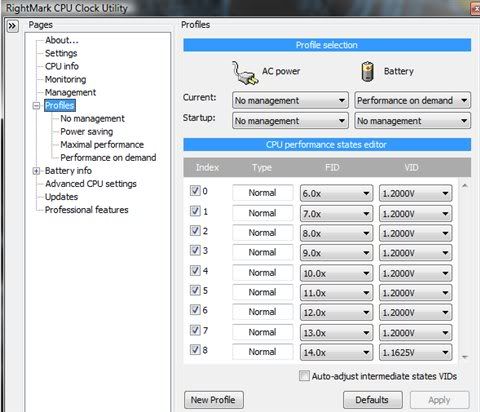Collapse the Pages sidebar with double-arrow icon
Image resolution: width=480 pixels, height=412 pixels.
[x=12, y=26]
